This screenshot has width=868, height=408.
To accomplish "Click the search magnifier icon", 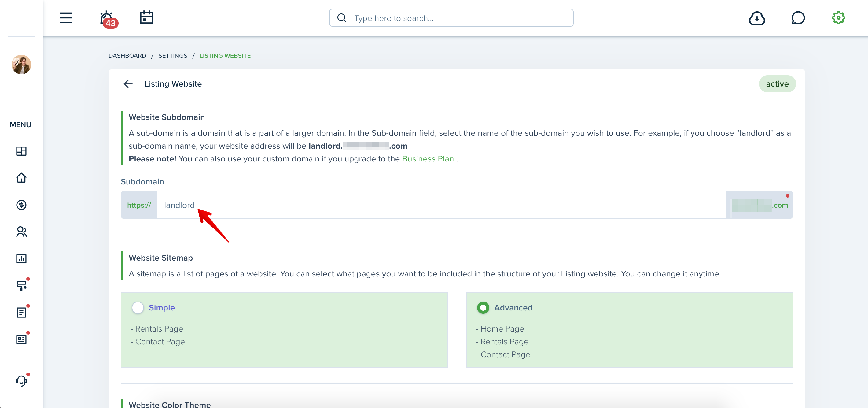I will click(x=342, y=18).
